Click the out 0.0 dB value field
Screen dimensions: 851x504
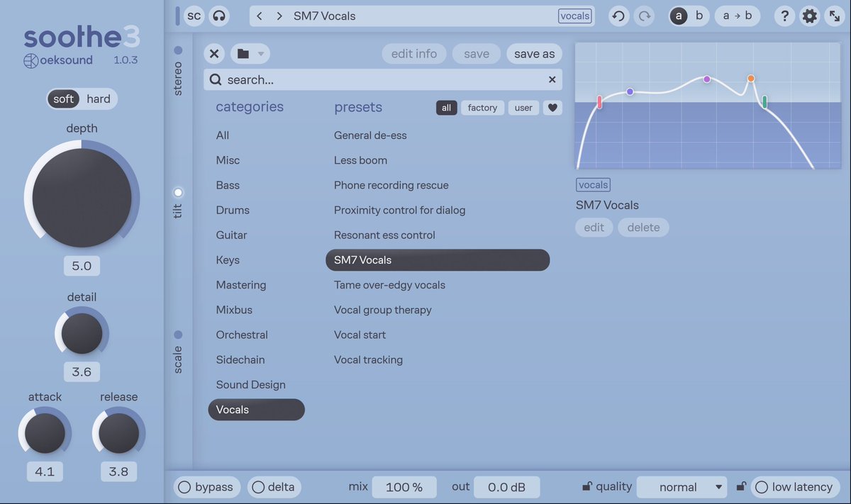pos(507,487)
